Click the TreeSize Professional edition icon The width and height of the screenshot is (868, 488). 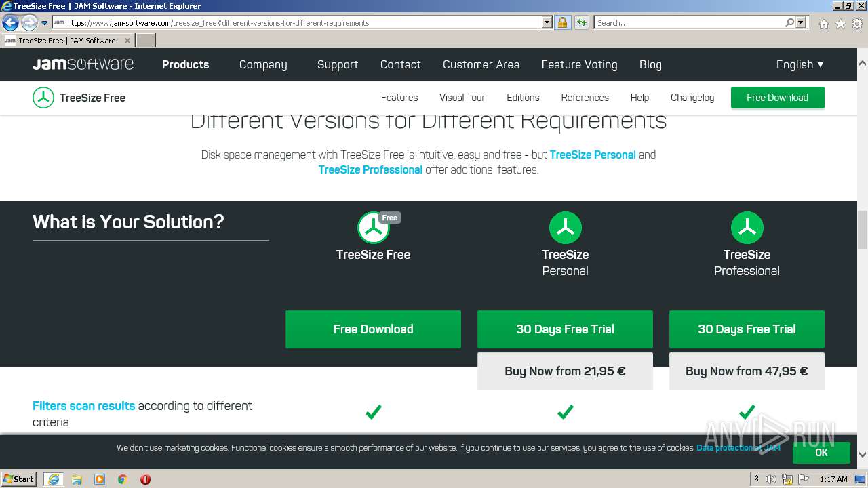pos(747,228)
